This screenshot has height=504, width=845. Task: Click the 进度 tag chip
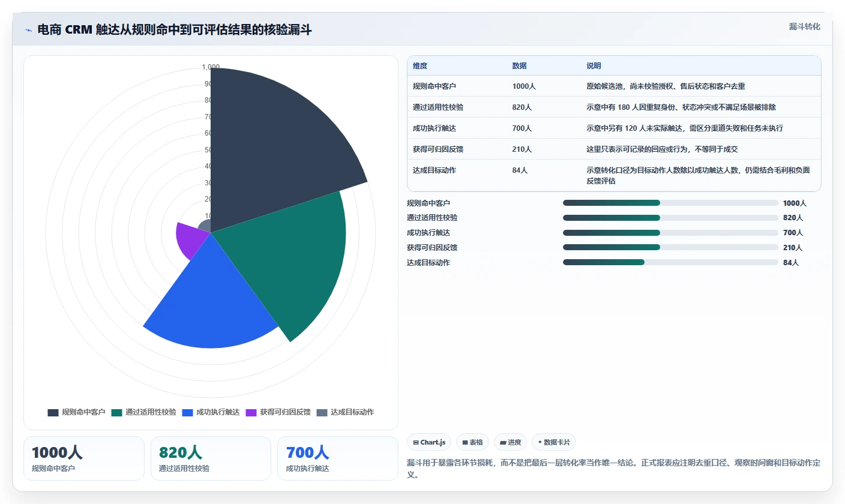tap(511, 442)
